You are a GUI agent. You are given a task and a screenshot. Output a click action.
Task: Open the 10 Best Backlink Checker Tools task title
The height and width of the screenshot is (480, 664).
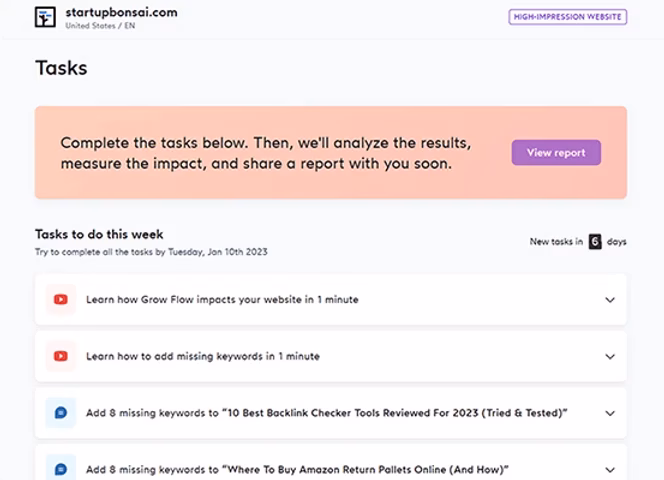click(x=326, y=412)
